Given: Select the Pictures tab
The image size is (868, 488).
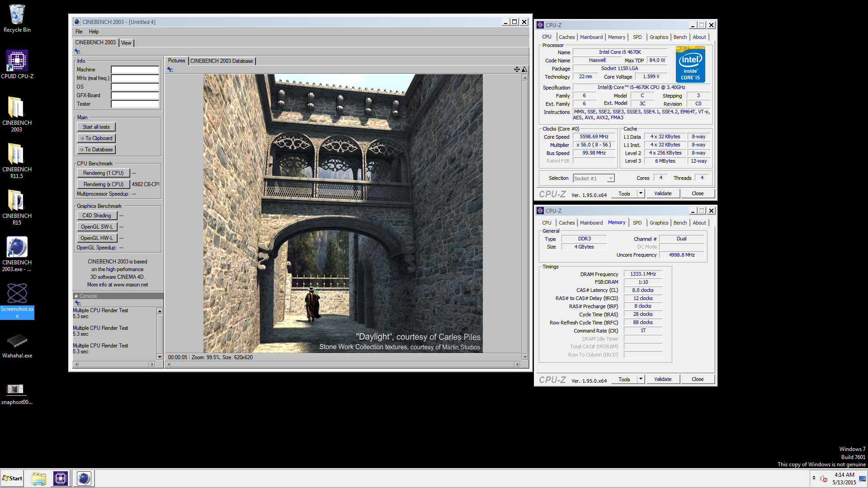Looking at the screenshot, I should [x=176, y=61].
